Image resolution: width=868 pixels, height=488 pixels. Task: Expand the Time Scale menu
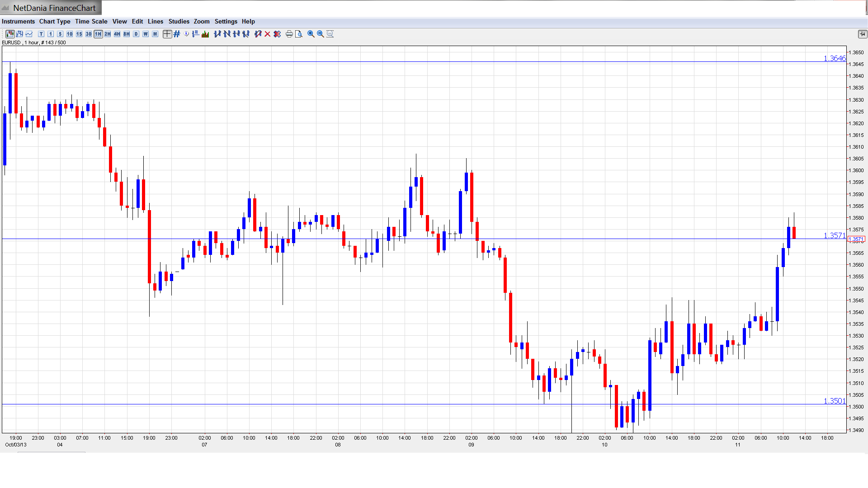point(91,21)
